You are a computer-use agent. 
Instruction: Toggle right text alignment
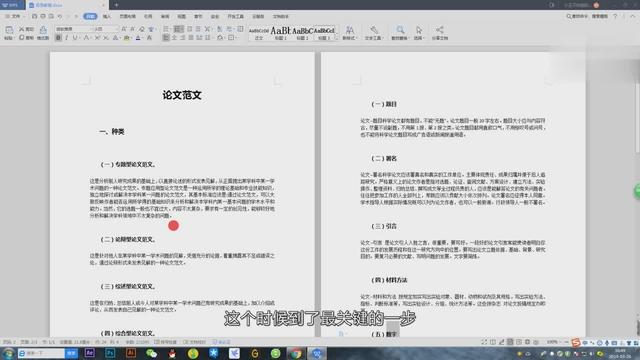click(x=182, y=38)
